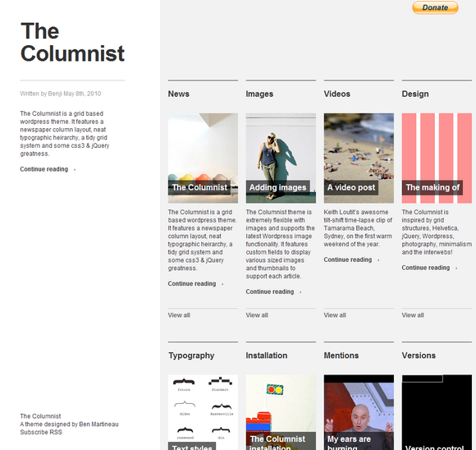Click the sidebar intro paragraph about grid theme
Viewport: 476px width, 450px height.
(65, 134)
